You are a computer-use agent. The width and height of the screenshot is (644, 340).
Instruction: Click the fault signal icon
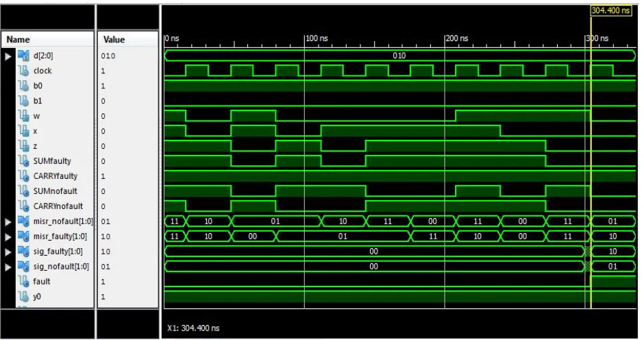coord(23,281)
